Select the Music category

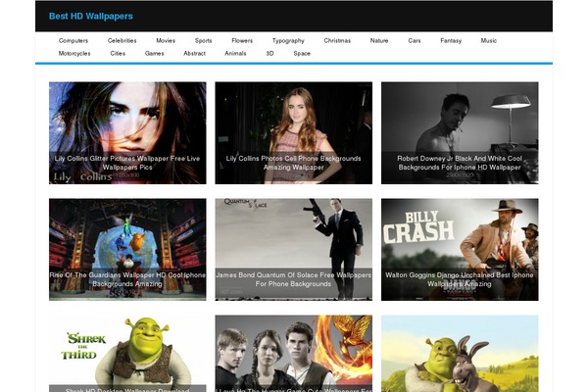coord(489,40)
